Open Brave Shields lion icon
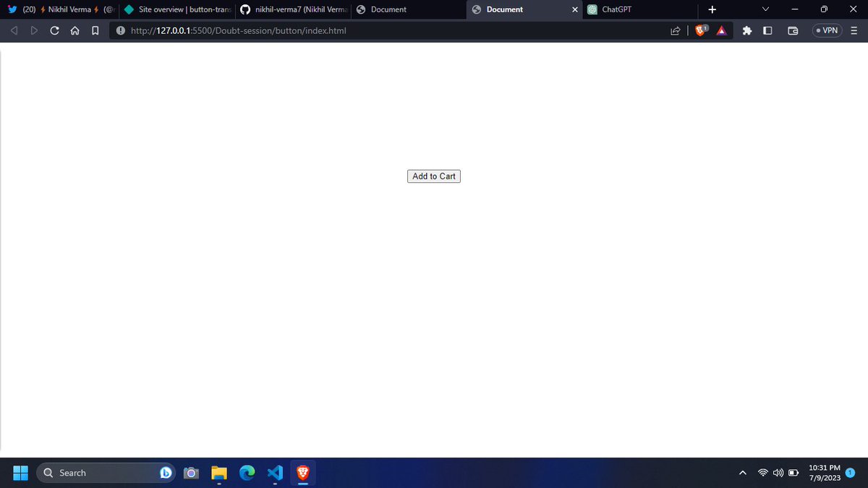The image size is (868, 488). pos(701,30)
